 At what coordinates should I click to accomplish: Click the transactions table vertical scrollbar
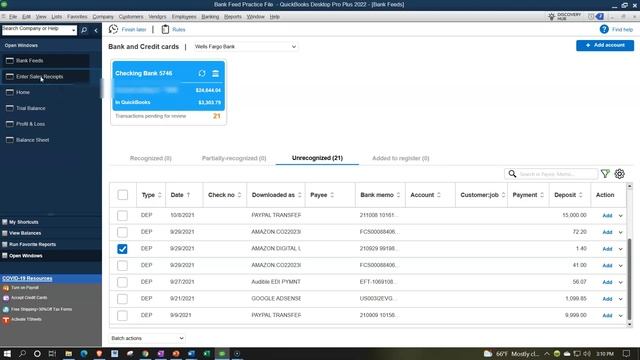click(x=629, y=279)
